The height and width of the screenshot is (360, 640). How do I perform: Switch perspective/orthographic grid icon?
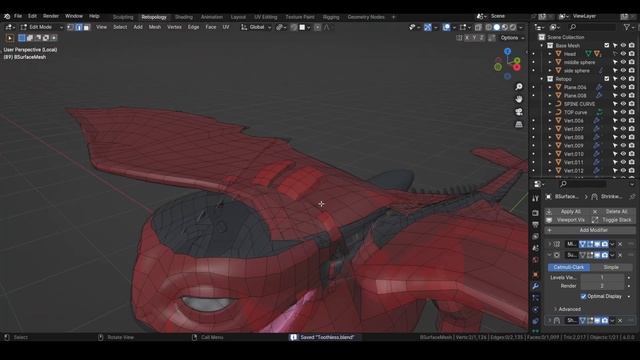point(519,124)
